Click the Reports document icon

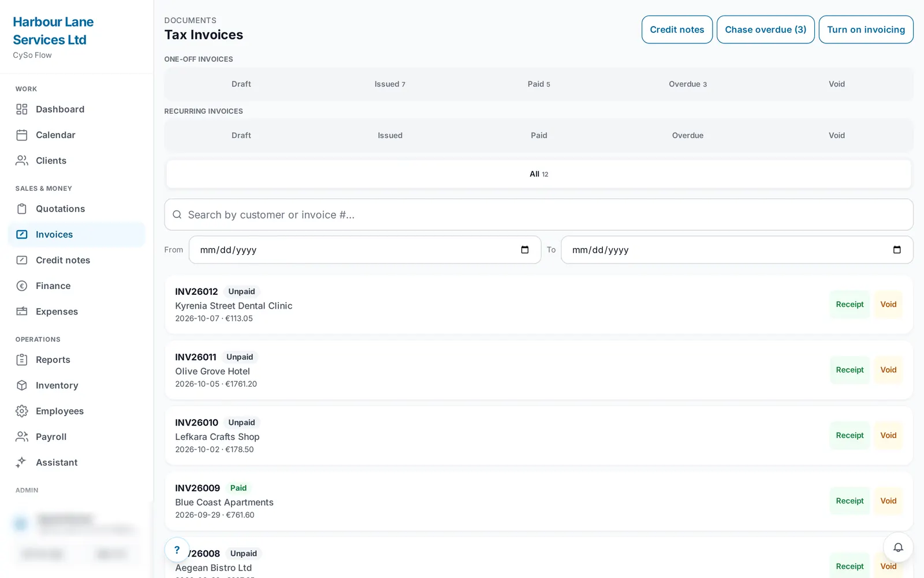22,360
